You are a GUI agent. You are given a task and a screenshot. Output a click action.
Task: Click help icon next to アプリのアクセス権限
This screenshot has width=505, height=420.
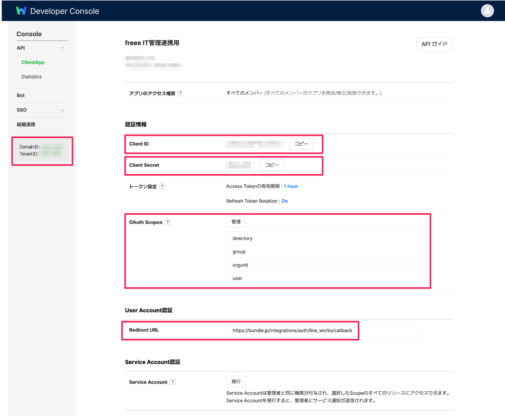coord(180,93)
